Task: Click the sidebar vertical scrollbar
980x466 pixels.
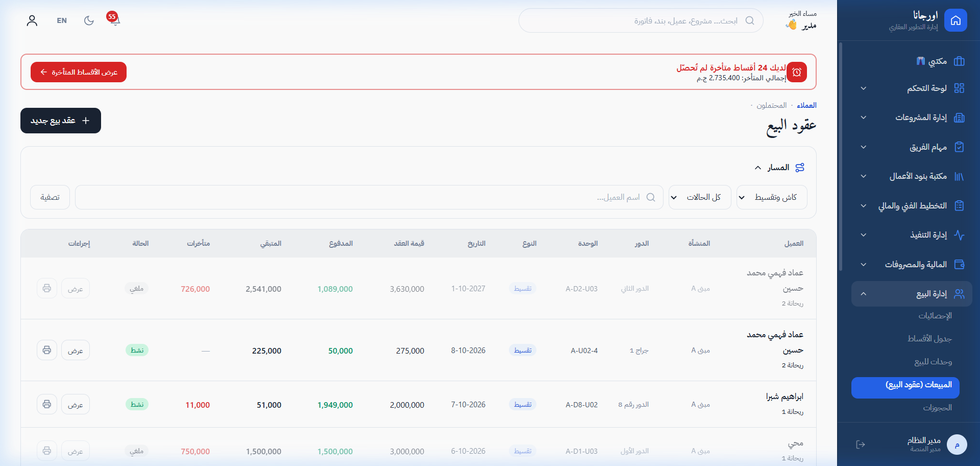Action: tap(840, 156)
